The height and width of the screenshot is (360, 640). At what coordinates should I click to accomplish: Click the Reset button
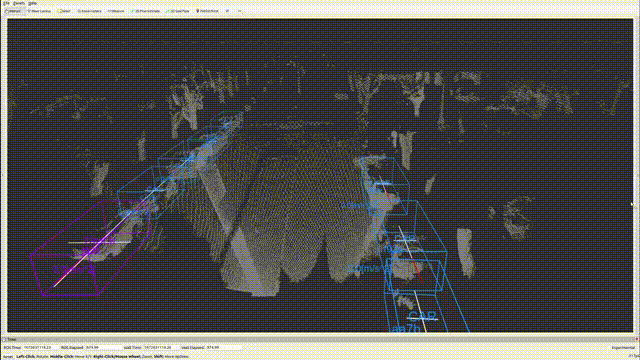pyautogui.click(x=9, y=356)
